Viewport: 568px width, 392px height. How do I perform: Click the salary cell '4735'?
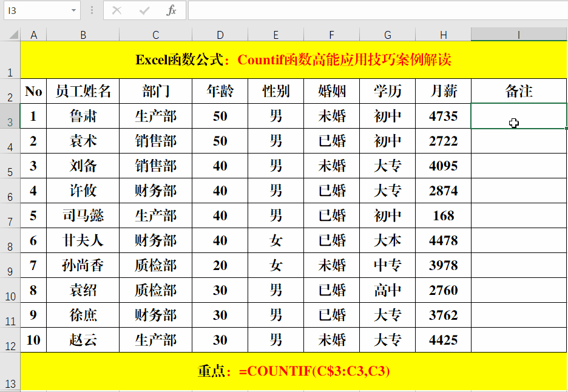tap(443, 116)
